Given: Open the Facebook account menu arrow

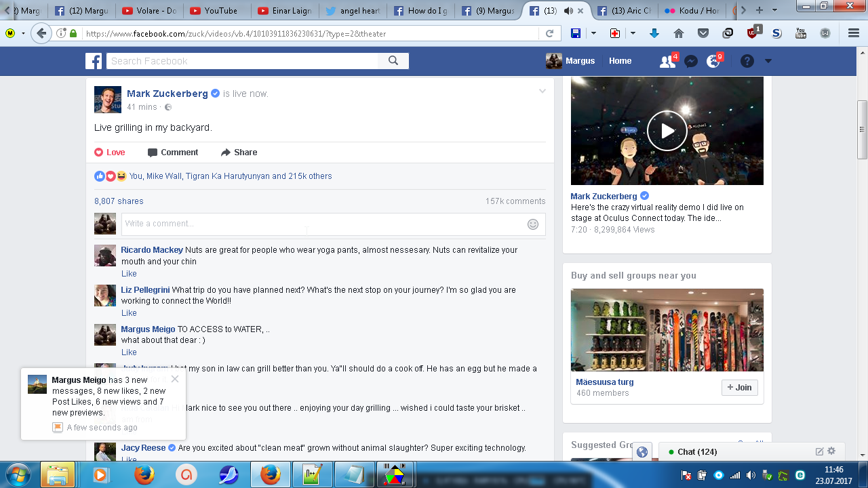Looking at the screenshot, I should tap(768, 61).
